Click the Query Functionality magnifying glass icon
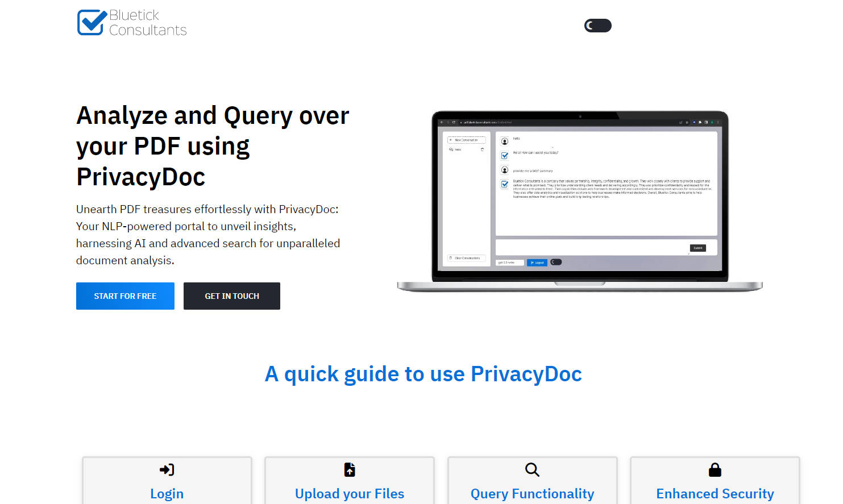This screenshot has height=504, width=843. 531,469
